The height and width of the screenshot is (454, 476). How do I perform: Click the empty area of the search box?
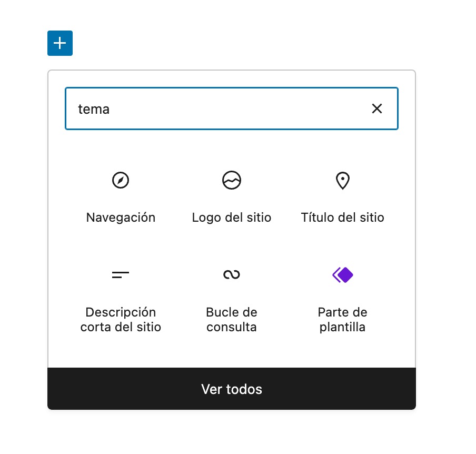(x=237, y=108)
